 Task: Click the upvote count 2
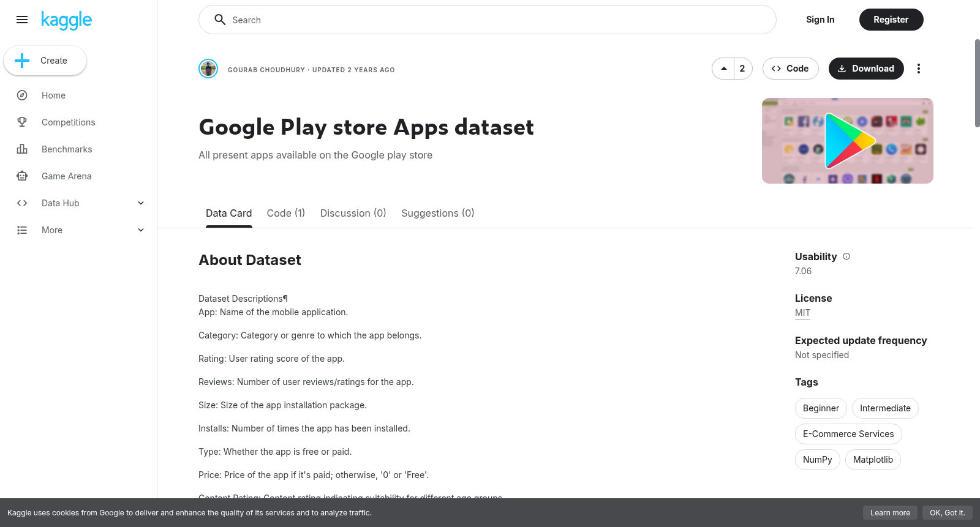742,69
